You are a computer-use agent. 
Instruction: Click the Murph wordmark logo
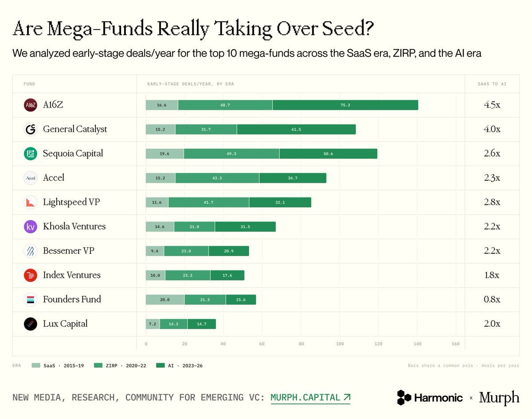[499, 398]
